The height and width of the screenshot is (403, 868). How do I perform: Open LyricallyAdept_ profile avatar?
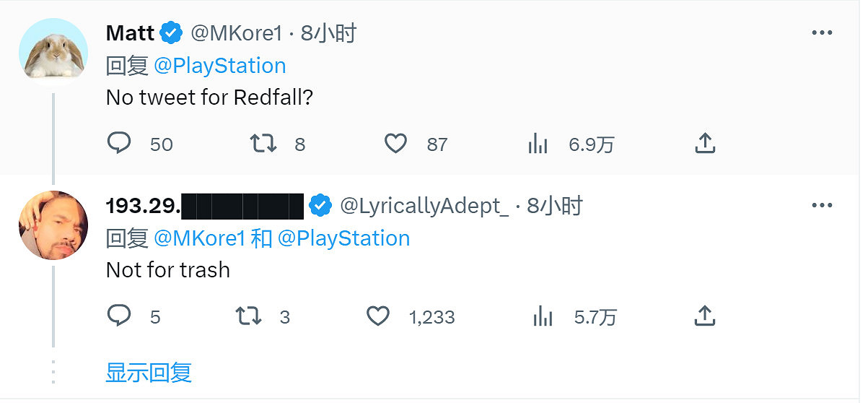pyautogui.click(x=53, y=225)
